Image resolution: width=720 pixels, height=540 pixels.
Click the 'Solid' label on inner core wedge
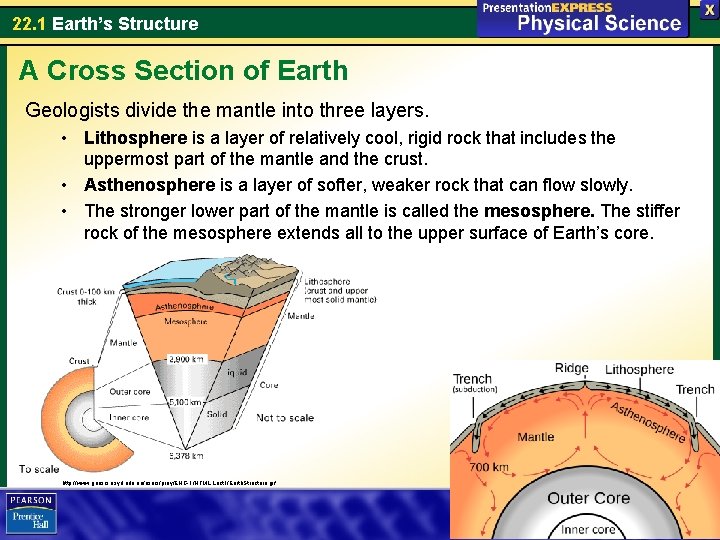[x=217, y=414]
